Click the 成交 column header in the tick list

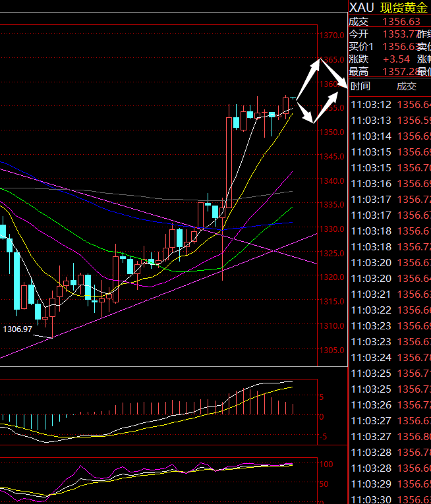click(406, 86)
